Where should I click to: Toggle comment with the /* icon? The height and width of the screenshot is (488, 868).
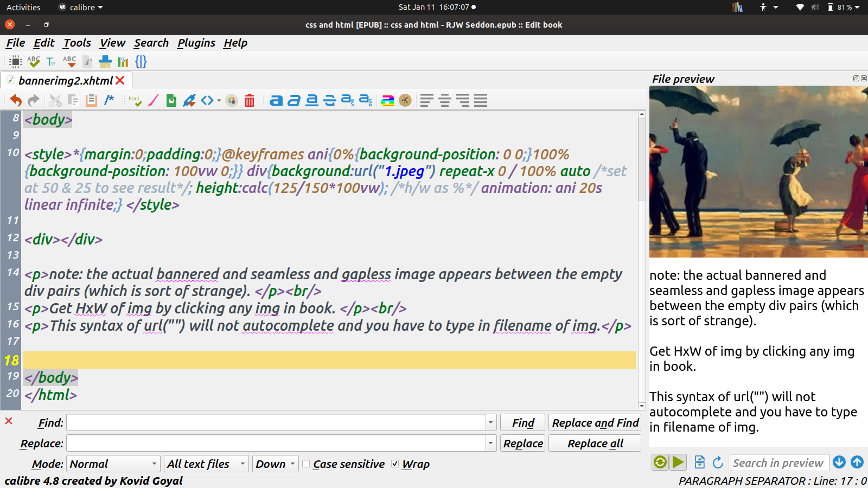pyautogui.click(x=109, y=100)
